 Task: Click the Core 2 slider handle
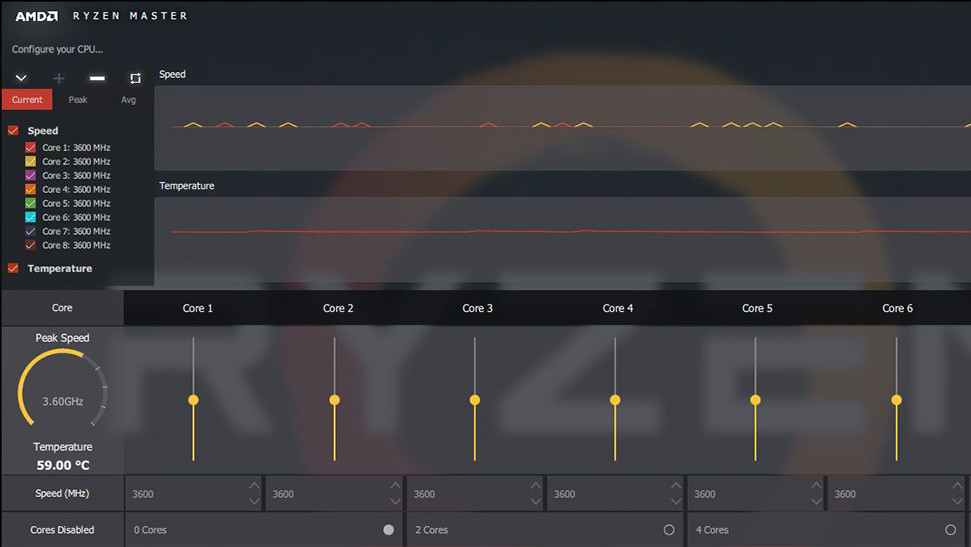pos(334,400)
